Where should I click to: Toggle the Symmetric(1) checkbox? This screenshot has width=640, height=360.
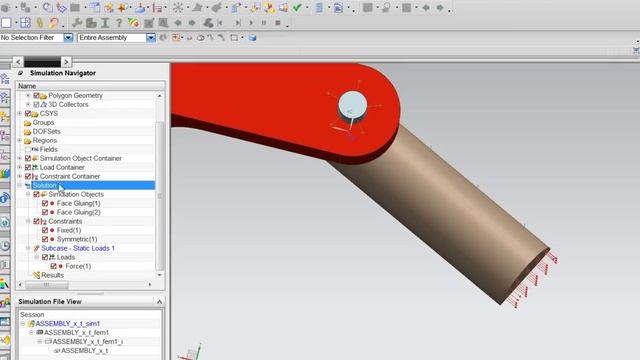click(45, 239)
